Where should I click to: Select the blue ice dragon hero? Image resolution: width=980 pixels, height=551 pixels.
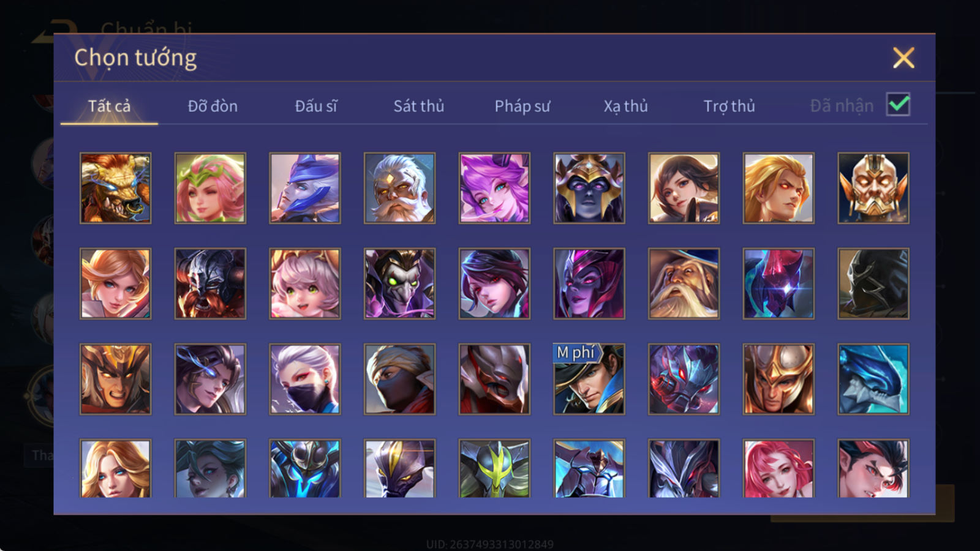(x=873, y=379)
